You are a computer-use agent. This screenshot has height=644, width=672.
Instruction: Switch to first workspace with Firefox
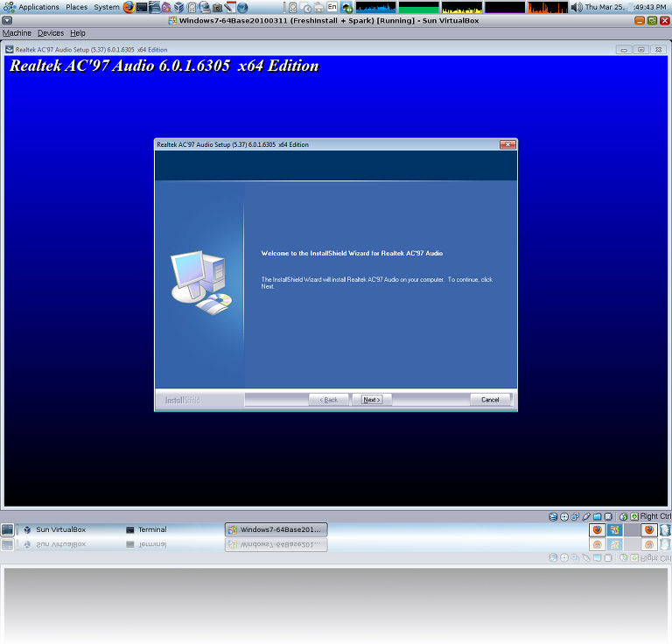pyautogui.click(x=598, y=529)
